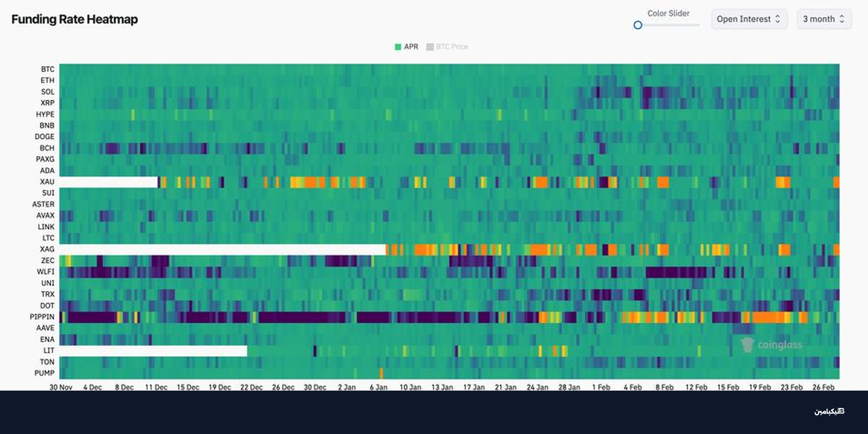Click the Color Slider handle
The image size is (868, 434).
point(637,25)
